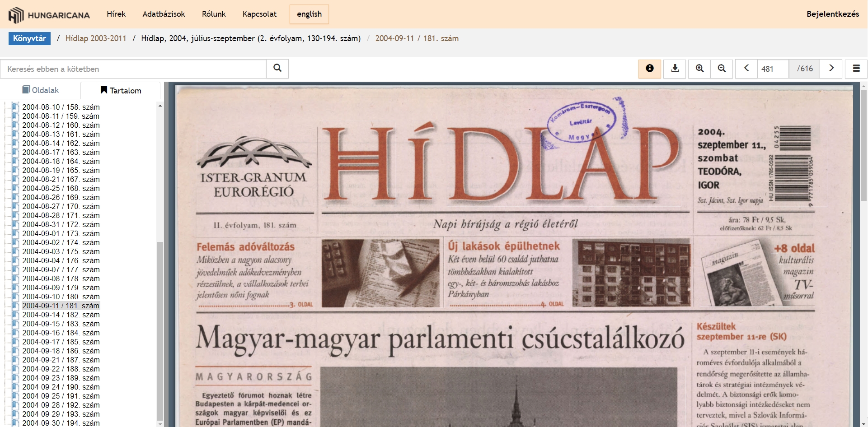The width and height of the screenshot is (868, 427).
Task: Select 2004-08-14 / 162. szám
Action: click(x=61, y=143)
